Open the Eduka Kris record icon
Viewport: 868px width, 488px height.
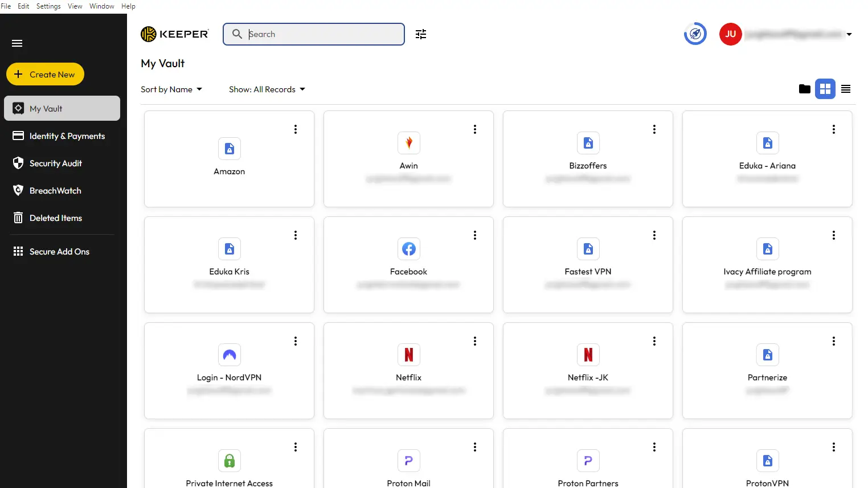pos(230,249)
